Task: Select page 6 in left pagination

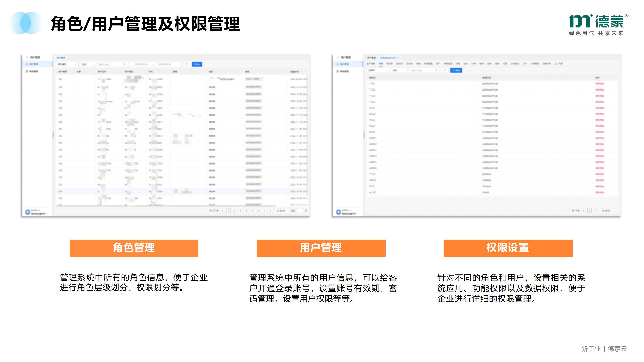Action: [x=258, y=211]
